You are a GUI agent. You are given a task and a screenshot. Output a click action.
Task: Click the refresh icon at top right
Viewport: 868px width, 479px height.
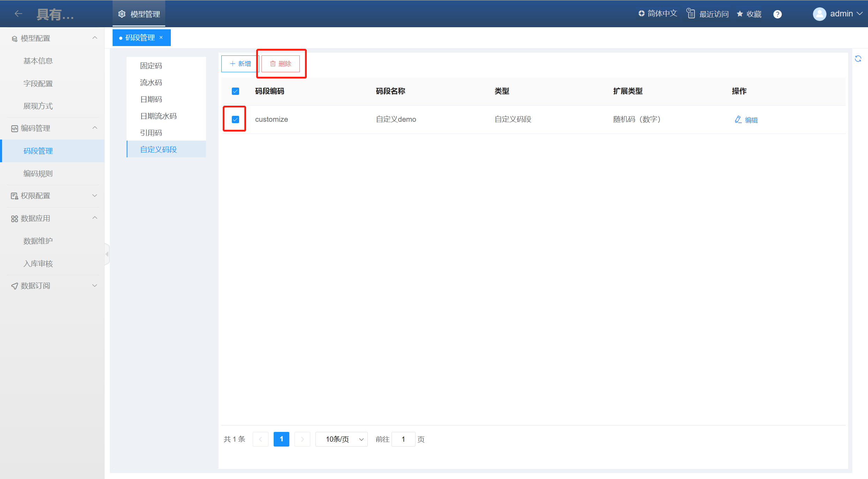point(858,59)
